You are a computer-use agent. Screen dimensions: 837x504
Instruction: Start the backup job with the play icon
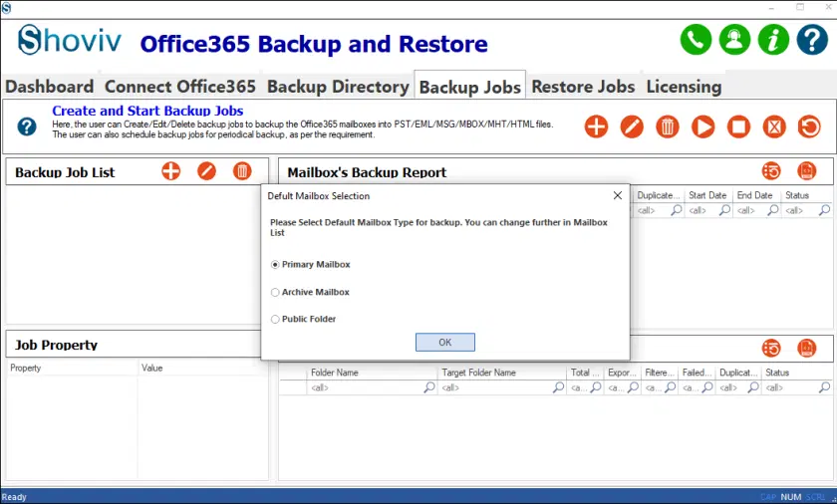pyautogui.click(x=703, y=126)
